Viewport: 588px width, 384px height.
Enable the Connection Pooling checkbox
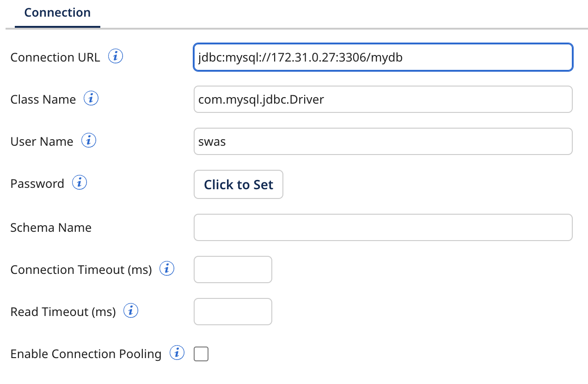click(201, 353)
